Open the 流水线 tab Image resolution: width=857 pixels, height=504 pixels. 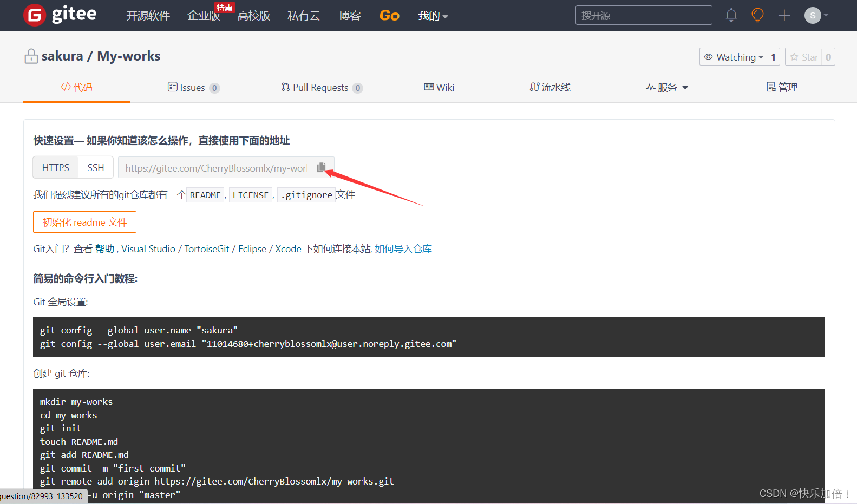(550, 87)
